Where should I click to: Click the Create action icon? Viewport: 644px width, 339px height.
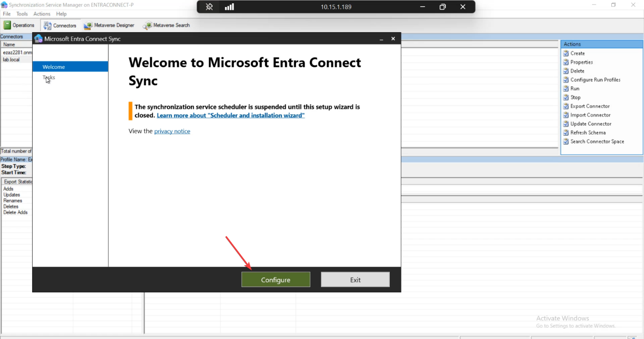[566, 53]
